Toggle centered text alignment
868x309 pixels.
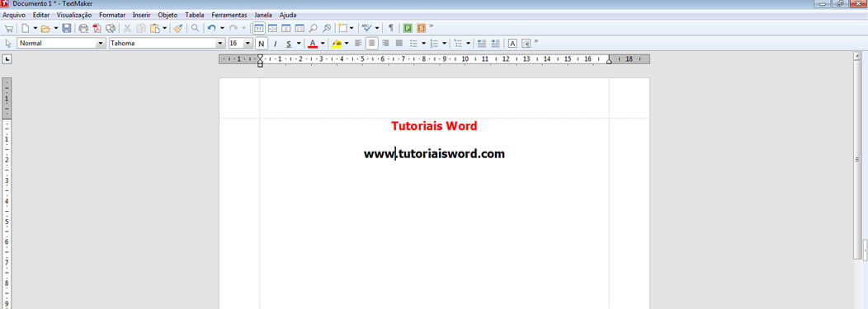click(372, 43)
